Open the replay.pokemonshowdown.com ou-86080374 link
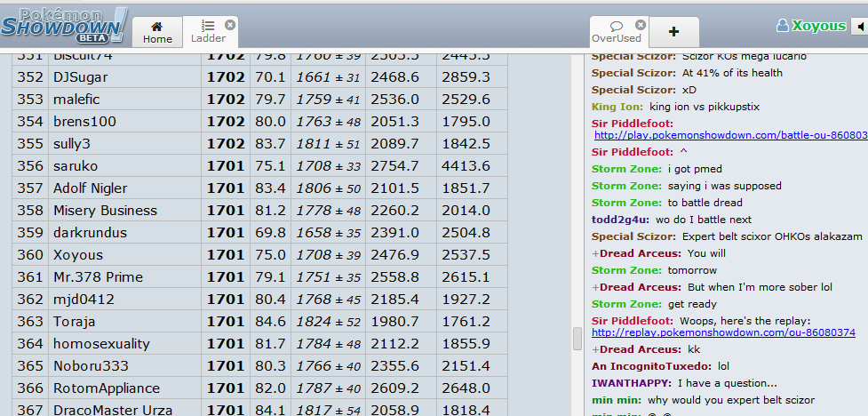This screenshot has width=868, height=416. click(723, 333)
